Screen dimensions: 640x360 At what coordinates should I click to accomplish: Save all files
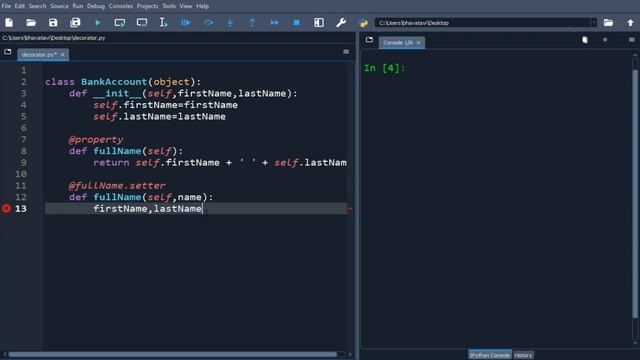75,23
